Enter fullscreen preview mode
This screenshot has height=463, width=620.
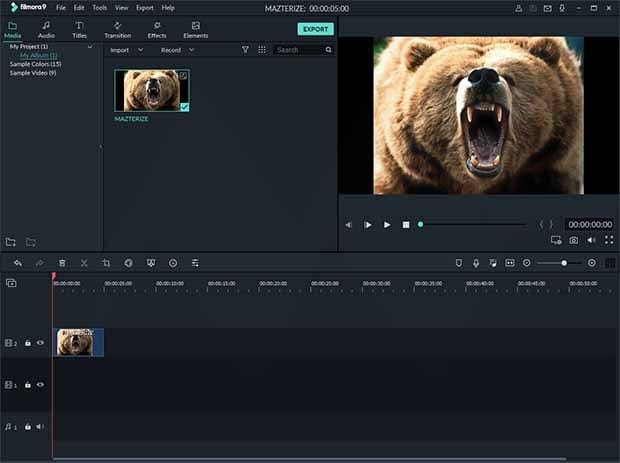608,240
